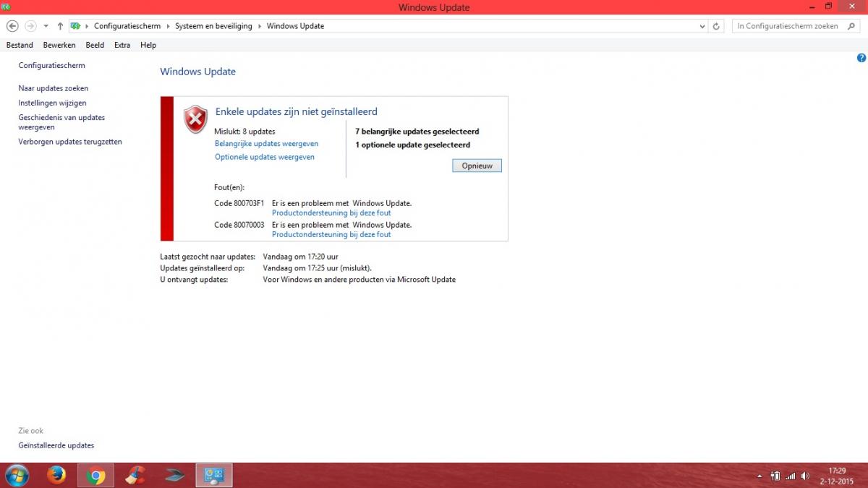Open the blue help question mark
This screenshot has height=488, width=868.
click(861, 58)
